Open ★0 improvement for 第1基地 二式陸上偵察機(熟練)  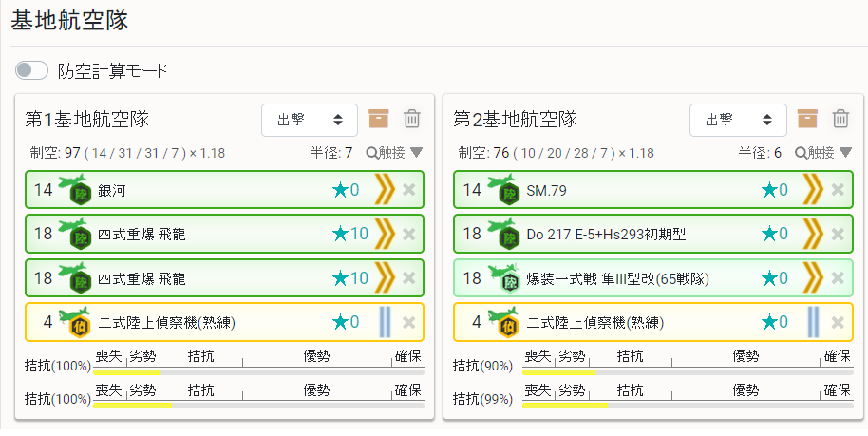coord(346,322)
